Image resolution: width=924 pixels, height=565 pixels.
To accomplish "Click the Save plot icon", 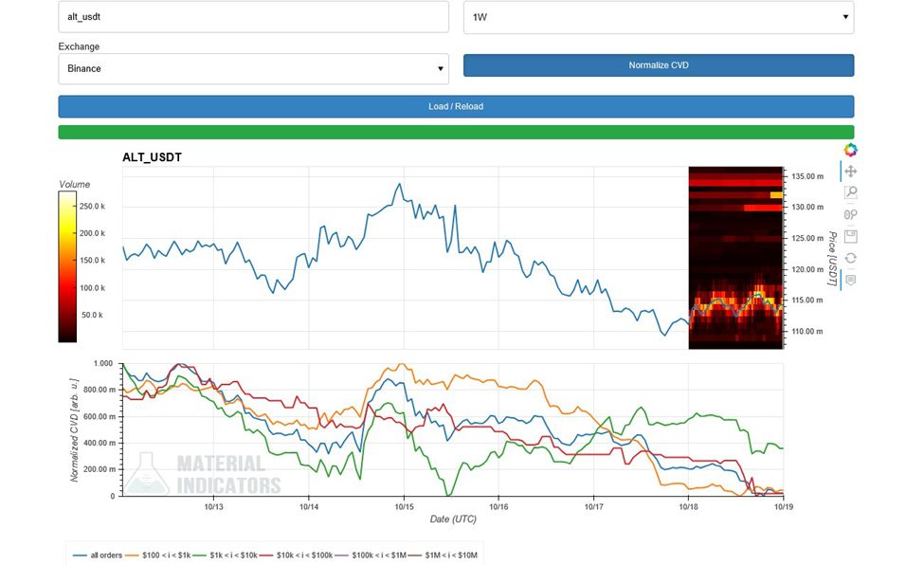I will point(850,236).
